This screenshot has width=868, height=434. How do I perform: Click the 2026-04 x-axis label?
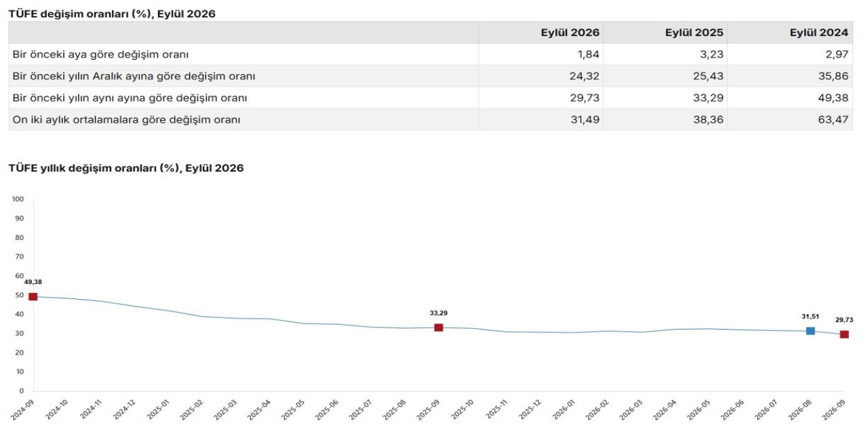tap(665, 410)
